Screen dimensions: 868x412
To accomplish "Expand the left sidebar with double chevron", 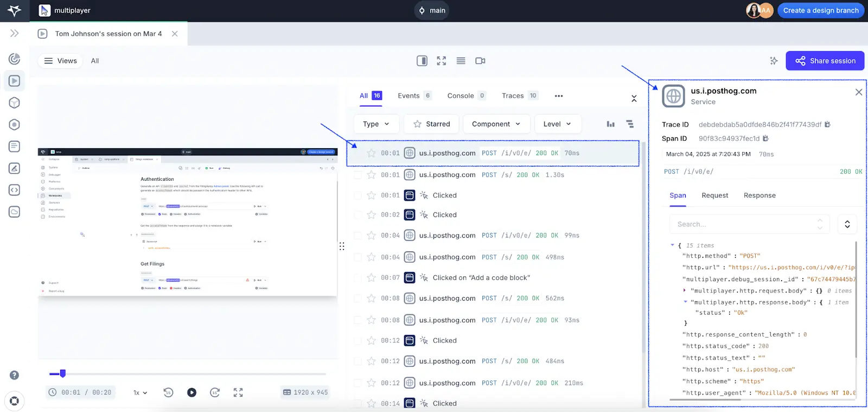I will [x=15, y=33].
